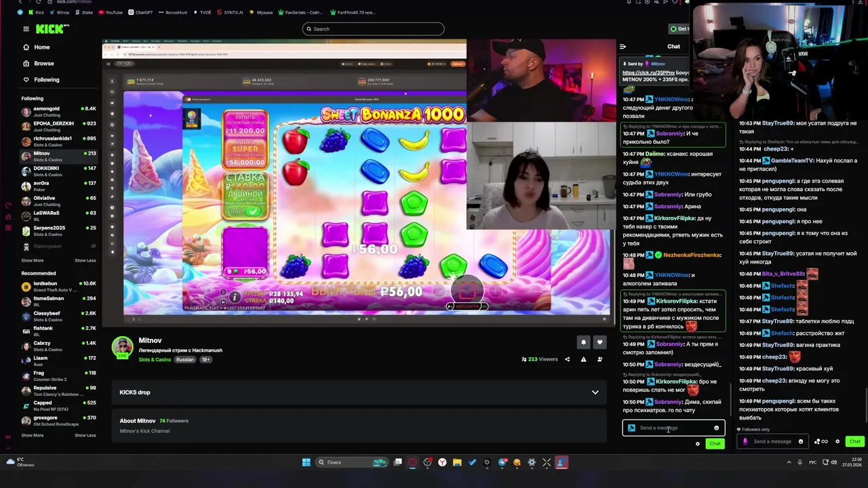868x488 pixels.
Task: Toggle notification bell for Mitnov
Action: 583,342
